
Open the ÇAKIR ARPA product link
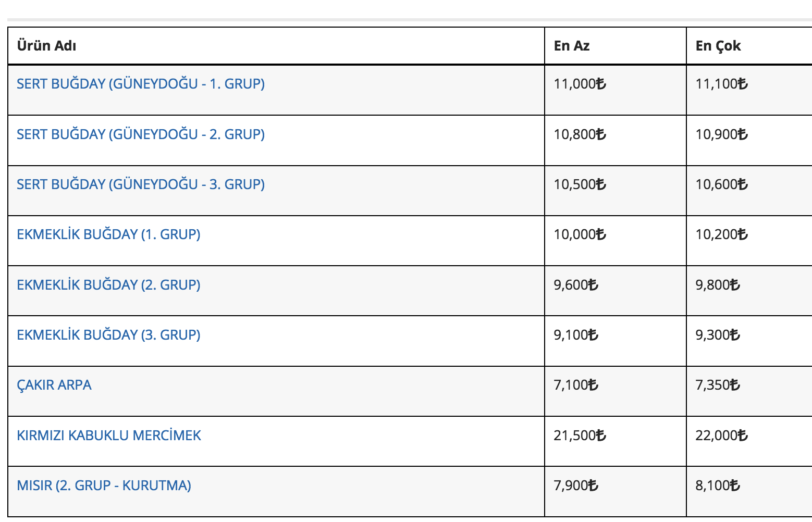click(x=54, y=385)
